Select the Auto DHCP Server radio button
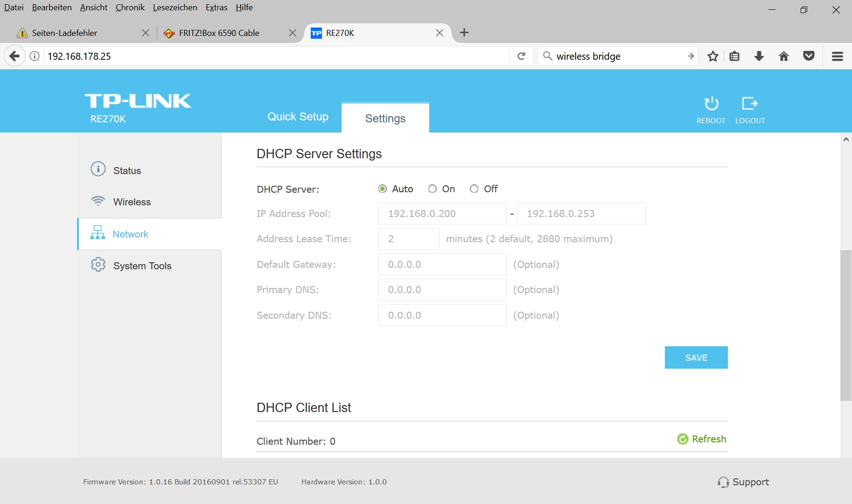 pos(383,189)
